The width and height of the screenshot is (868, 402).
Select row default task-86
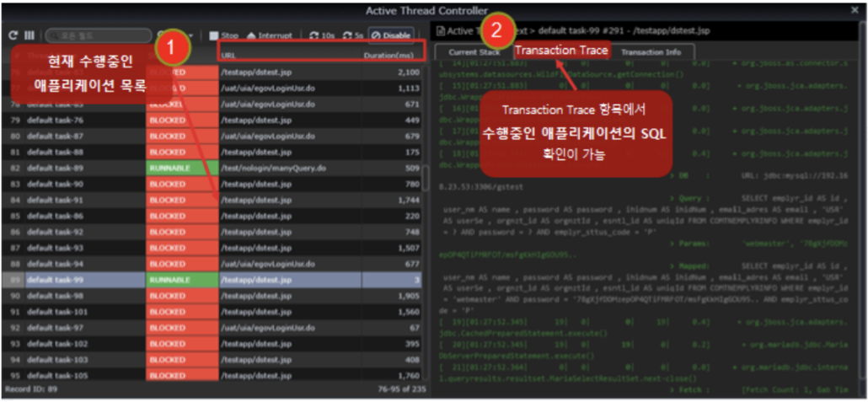click(x=213, y=216)
